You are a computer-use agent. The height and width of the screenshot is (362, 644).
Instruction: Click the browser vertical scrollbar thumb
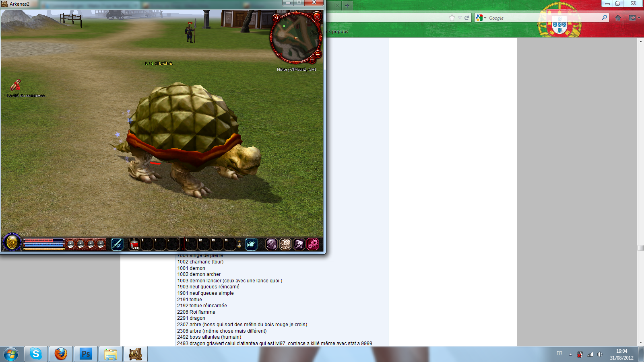coord(641,248)
